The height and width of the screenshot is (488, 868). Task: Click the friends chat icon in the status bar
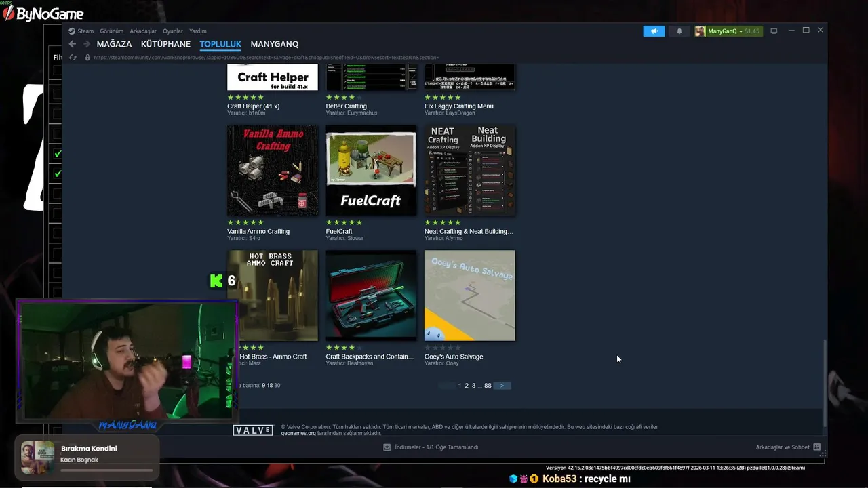pyautogui.click(x=817, y=447)
